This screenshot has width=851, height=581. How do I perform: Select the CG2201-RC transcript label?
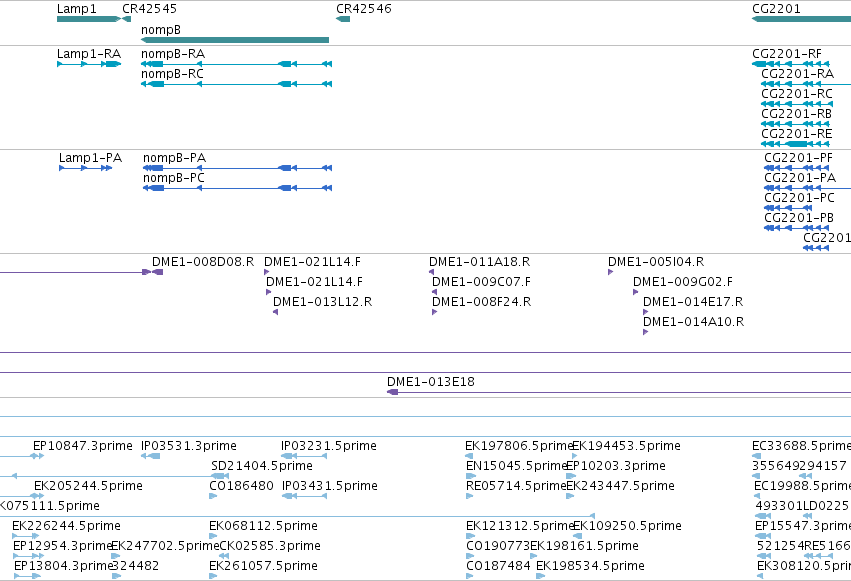pyautogui.click(x=797, y=94)
